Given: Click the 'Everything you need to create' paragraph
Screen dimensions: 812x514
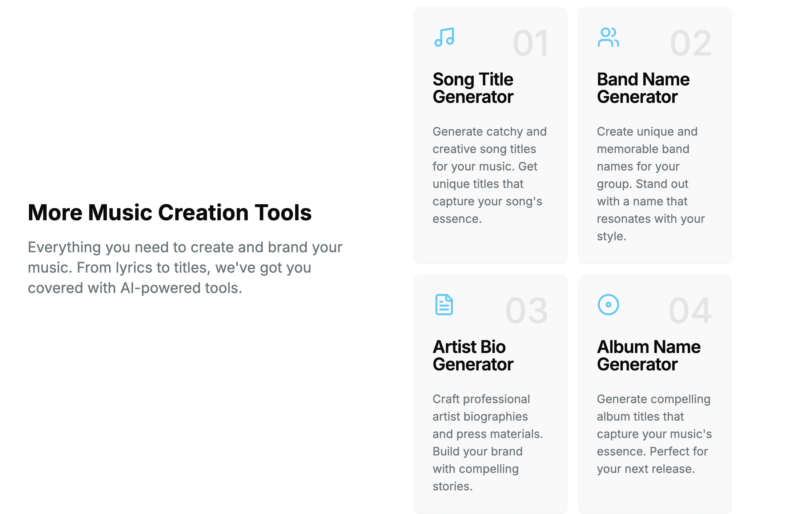Looking at the screenshot, I should point(185,268).
